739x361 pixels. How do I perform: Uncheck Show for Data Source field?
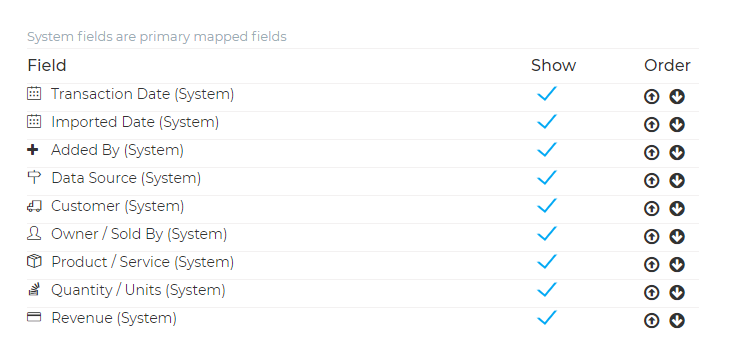point(547,178)
